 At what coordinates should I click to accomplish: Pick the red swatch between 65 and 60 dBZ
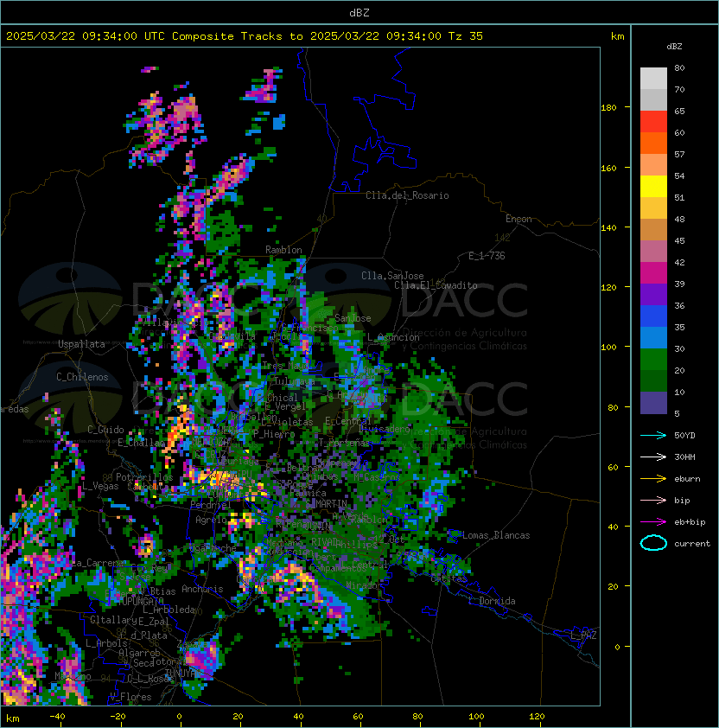pyautogui.click(x=653, y=122)
